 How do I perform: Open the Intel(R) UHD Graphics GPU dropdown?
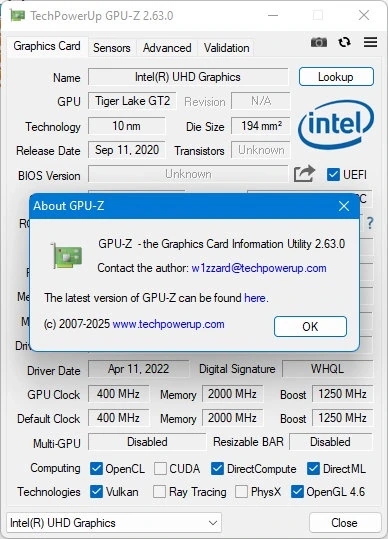[x=114, y=523]
